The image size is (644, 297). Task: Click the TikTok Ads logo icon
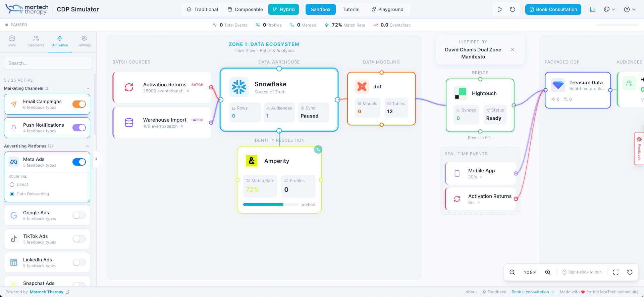point(14,239)
